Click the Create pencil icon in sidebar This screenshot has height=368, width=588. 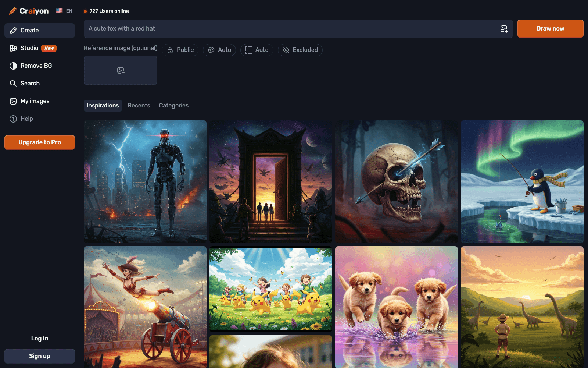click(13, 31)
